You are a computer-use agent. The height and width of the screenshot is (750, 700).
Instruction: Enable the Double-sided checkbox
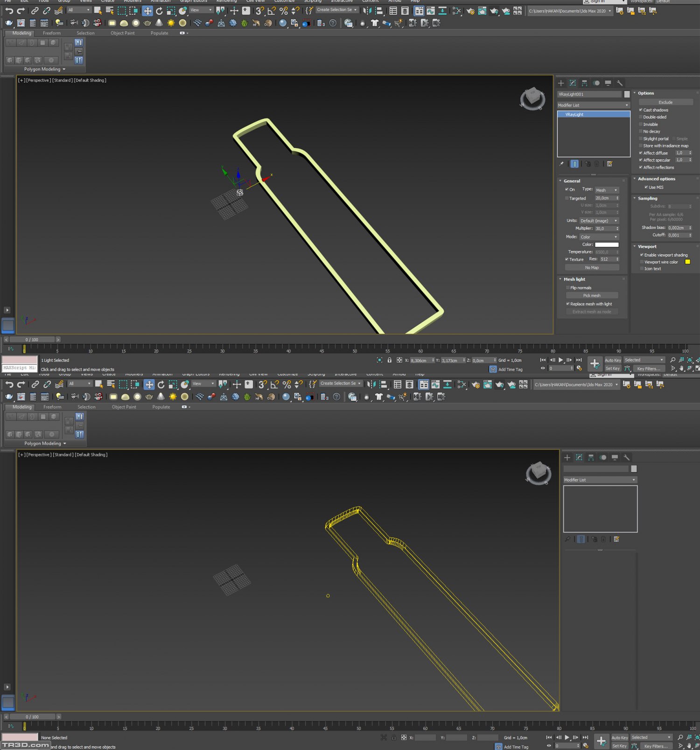tap(641, 117)
